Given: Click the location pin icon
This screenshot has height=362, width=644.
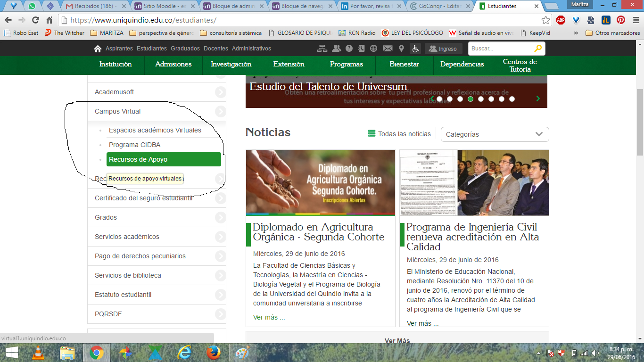Looking at the screenshot, I should point(401,49).
